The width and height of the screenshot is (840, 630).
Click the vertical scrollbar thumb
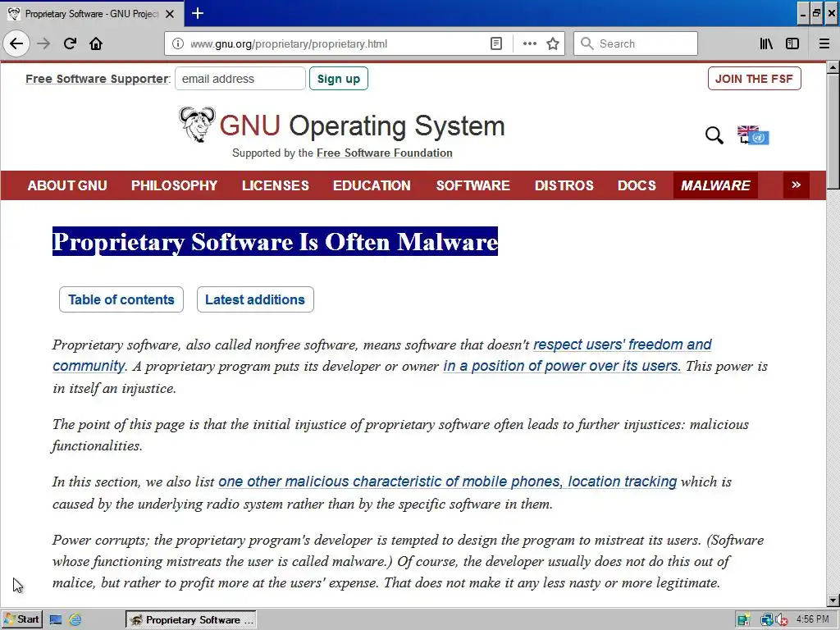click(x=833, y=131)
